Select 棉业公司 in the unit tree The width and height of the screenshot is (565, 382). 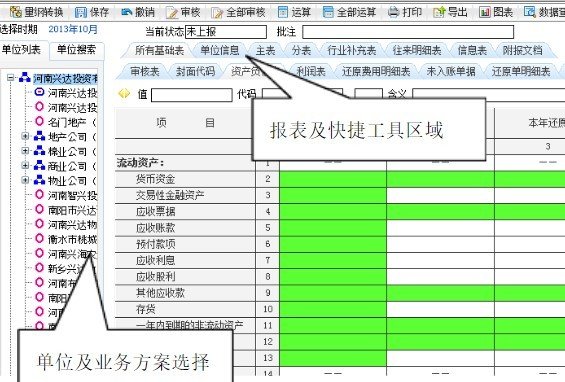point(67,151)
